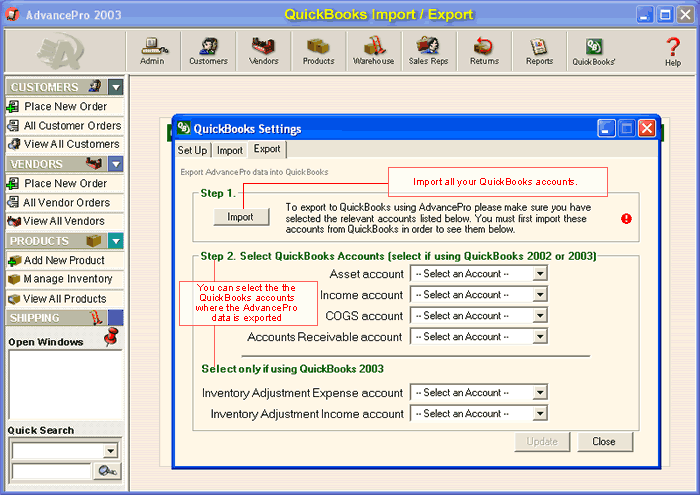
Task: Click the Quick Search magnifier key icon
Action: (108, 471)
